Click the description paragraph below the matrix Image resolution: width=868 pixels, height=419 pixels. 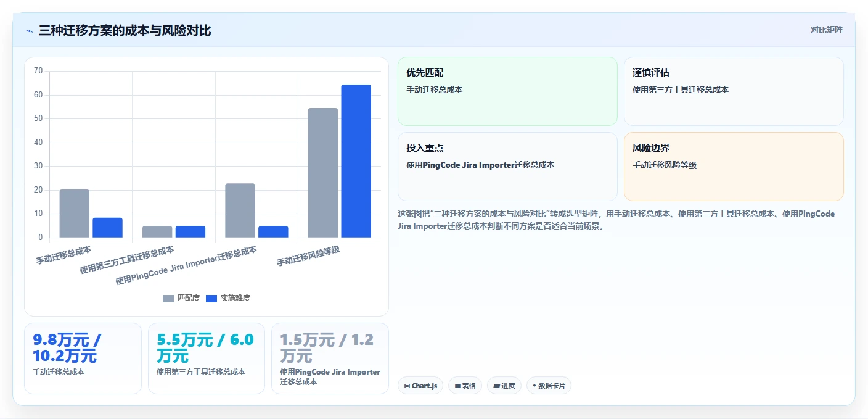(x=617, y=220)
